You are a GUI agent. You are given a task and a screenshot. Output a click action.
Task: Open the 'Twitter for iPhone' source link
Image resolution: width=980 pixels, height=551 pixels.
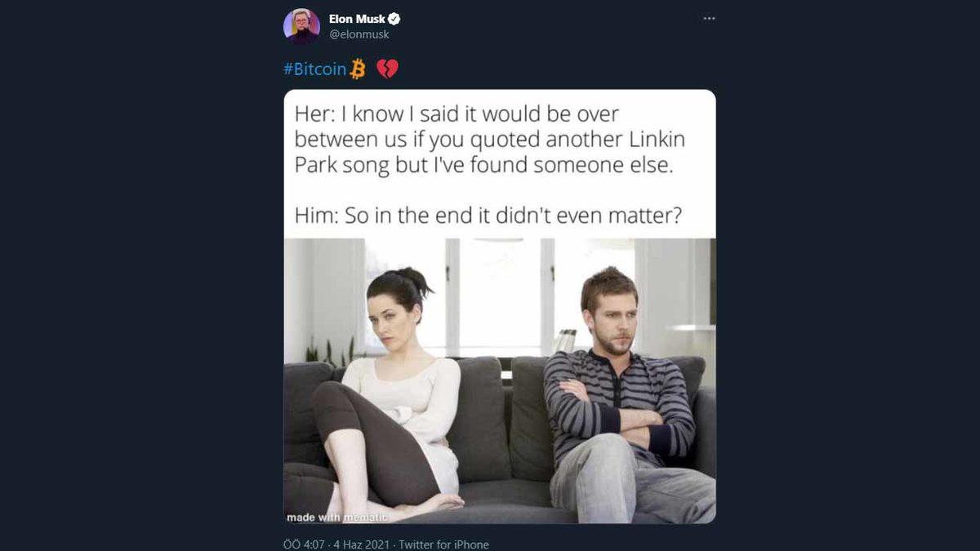click(x=445, y=544)
